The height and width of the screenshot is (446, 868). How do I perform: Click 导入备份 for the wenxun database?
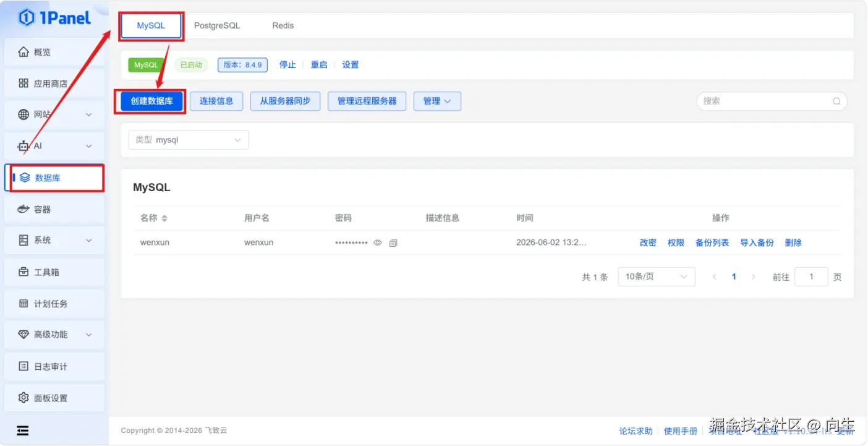(x=757, y=243)
